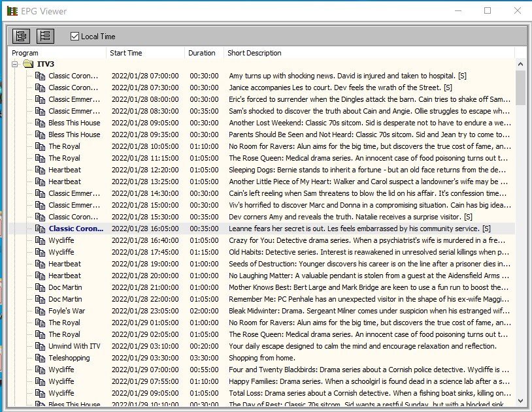Click the scrollbar down arrow
This screenshot has height=412, width=532.
coord(520,400)
